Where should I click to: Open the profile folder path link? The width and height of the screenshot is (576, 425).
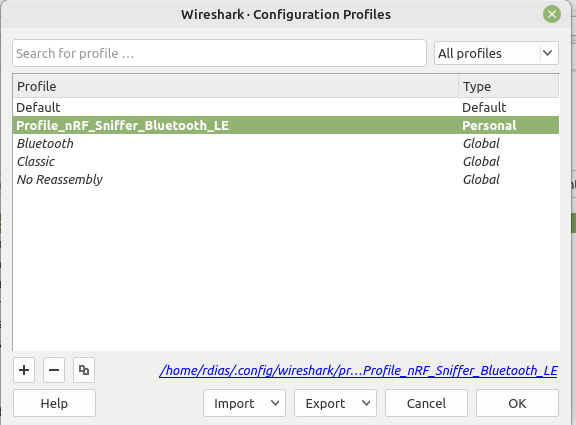click(359, 370)
